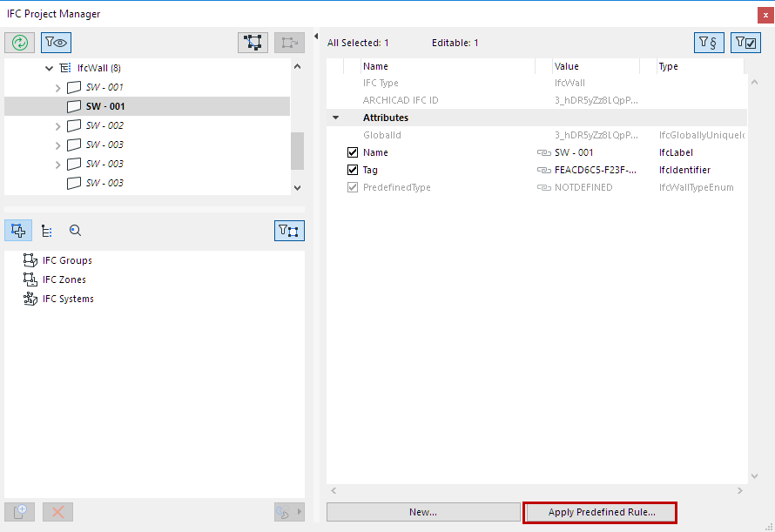Expand the second SW - 003 wall item
This screenshot has height=532, width=775.
[57, 165]
